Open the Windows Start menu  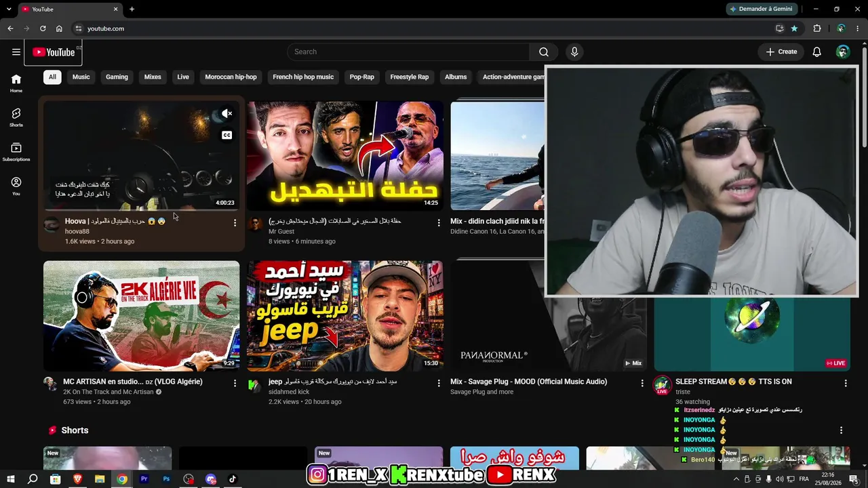point(11,479)
